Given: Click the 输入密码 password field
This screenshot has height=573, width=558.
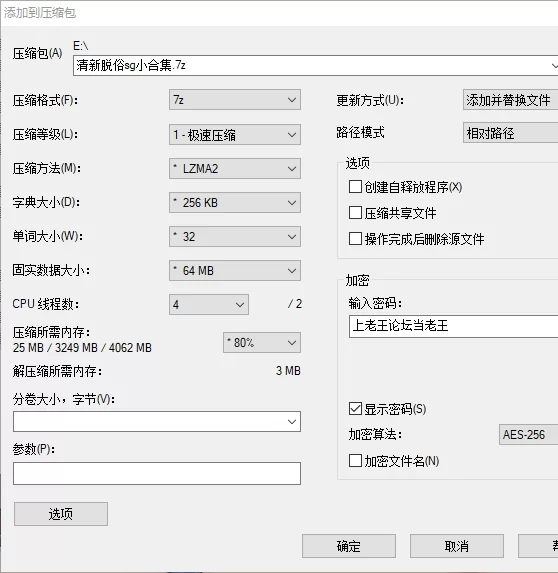Looking at the screenshot, I should (453, 326).
